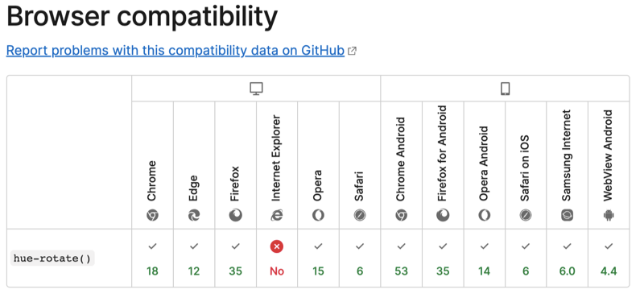
Task: Expand Chrome Android version 53 cell
Action: (401, 258)
